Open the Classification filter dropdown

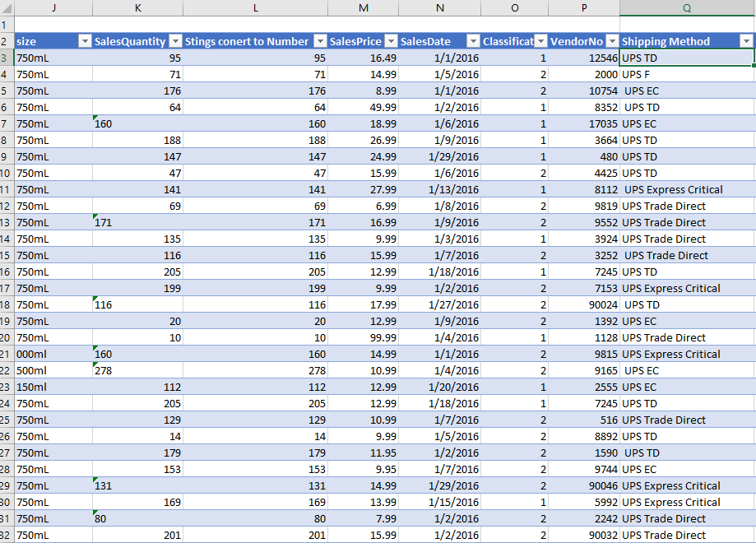(x=541, y=41)
